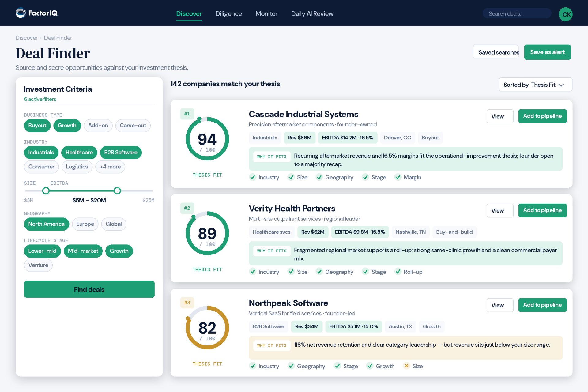Image resolution: width=588 pixels, height=392 pixels.
Task: View Northpeak Software details
Action: pos(500,305)
